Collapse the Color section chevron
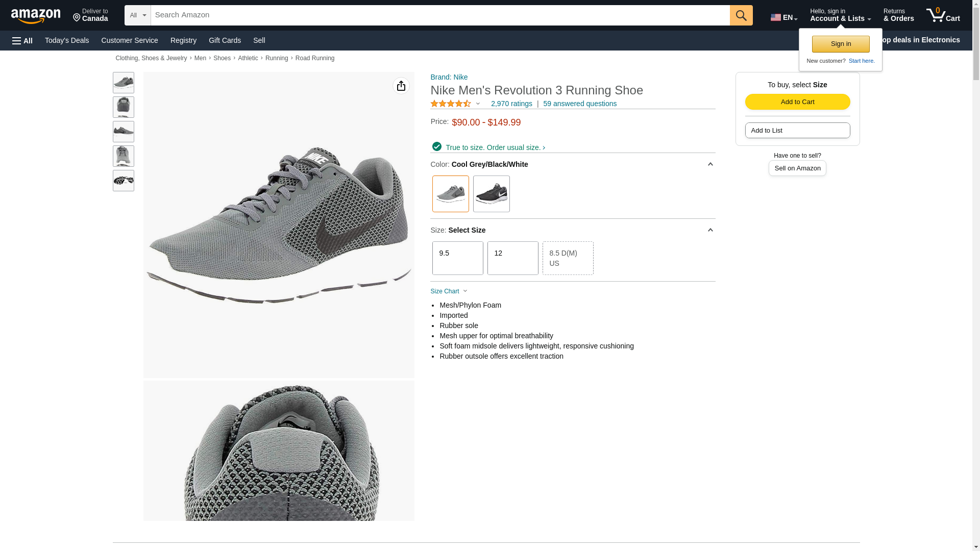980x551 pixels. coord(710,164)
